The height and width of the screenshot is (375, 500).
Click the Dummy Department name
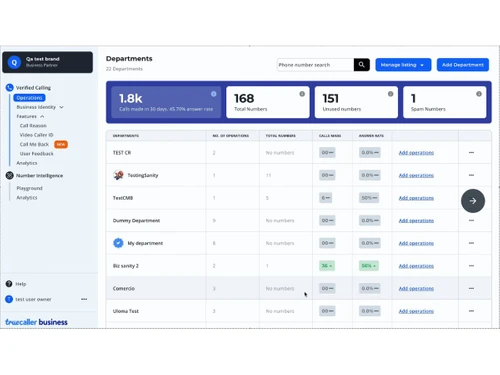(x=136, y=221)
